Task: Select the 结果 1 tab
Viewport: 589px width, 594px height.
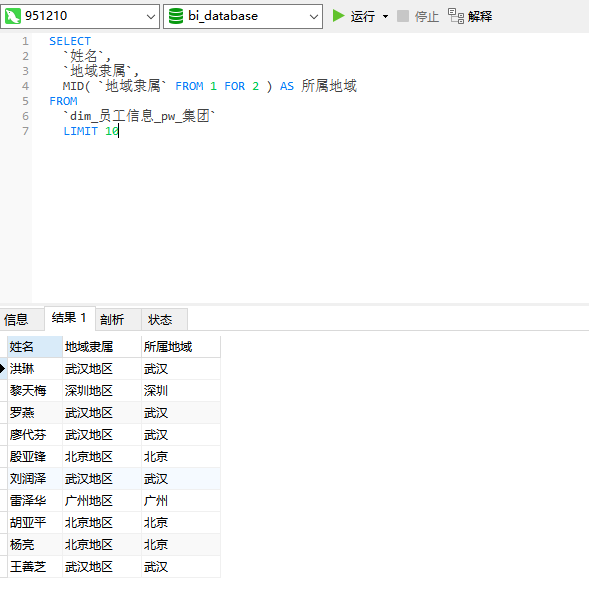Action: click(69, 317)
